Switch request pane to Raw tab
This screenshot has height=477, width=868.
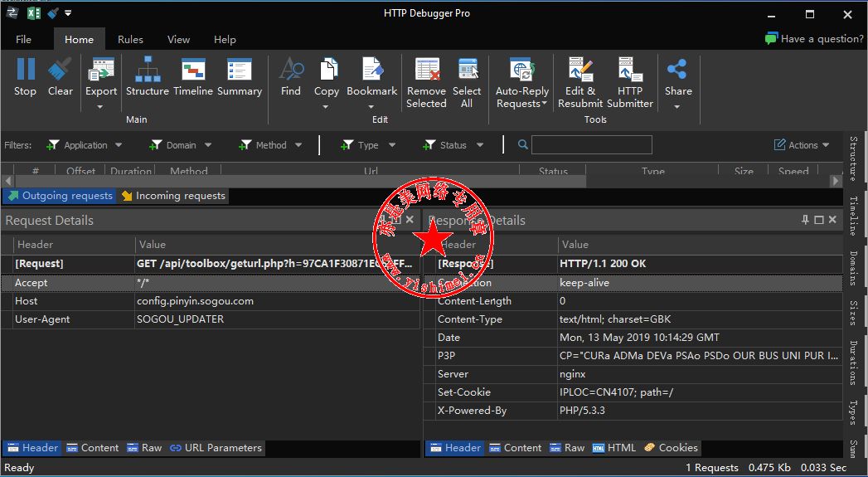[144, 448]
